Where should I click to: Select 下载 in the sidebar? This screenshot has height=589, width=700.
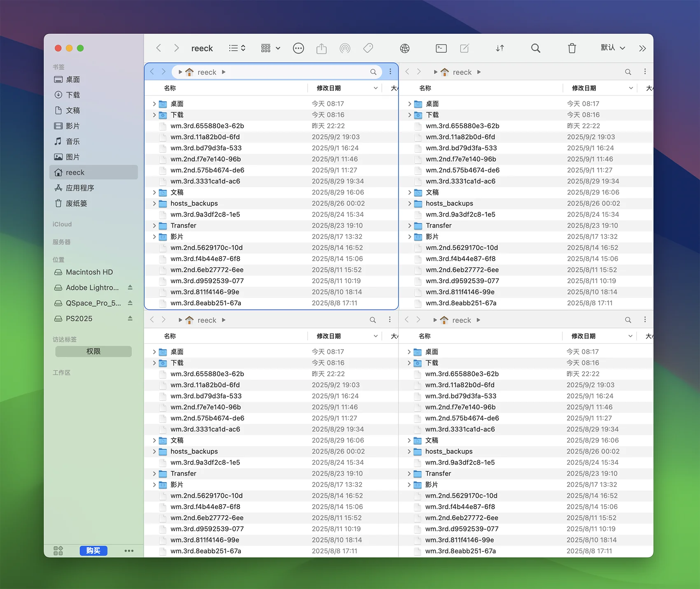(x=93, y=95)
